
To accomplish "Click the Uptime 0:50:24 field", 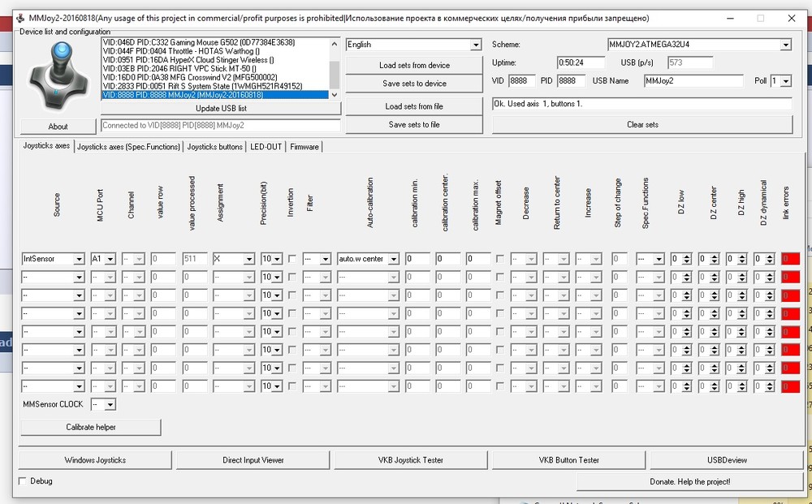I will pos(581,62).
